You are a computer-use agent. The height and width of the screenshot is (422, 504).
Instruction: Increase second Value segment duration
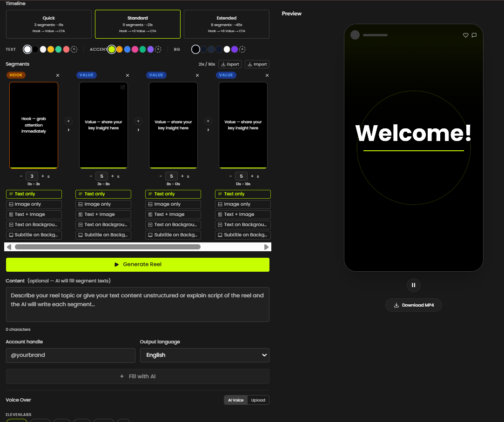(182, 176)
